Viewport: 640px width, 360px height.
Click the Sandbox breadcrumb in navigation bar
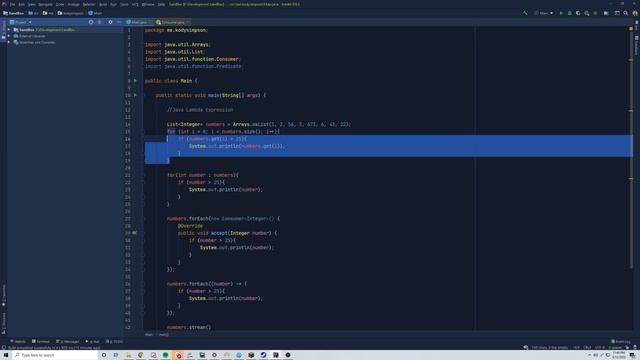pos(13,13)
